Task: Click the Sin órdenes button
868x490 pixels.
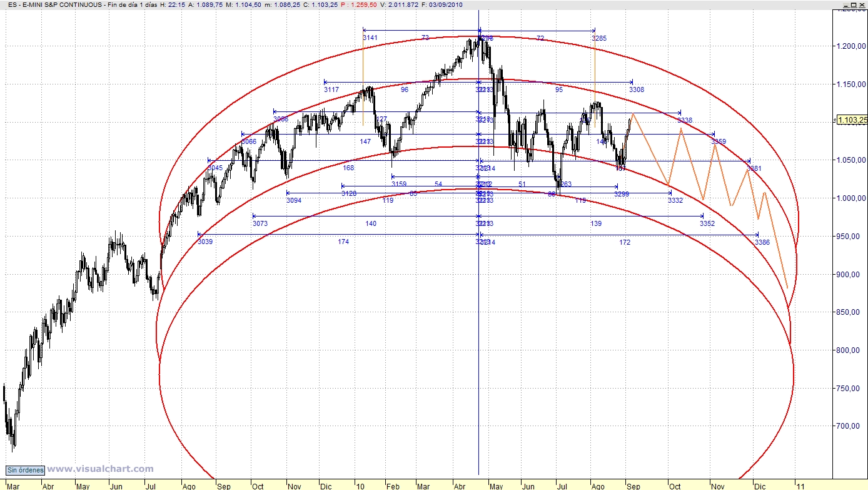Action: [x=26, y=470]
